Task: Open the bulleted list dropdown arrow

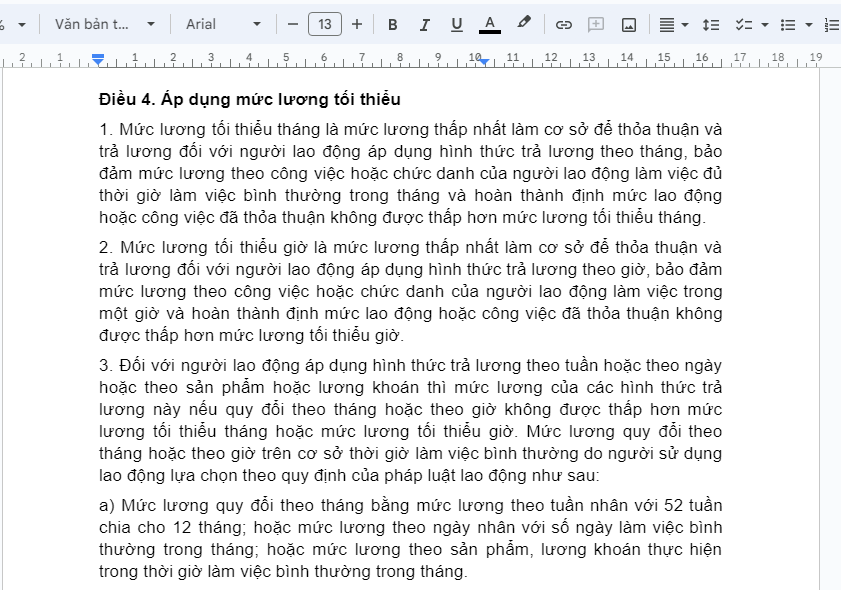Action: pyautogui.click(x=809, y=24)
